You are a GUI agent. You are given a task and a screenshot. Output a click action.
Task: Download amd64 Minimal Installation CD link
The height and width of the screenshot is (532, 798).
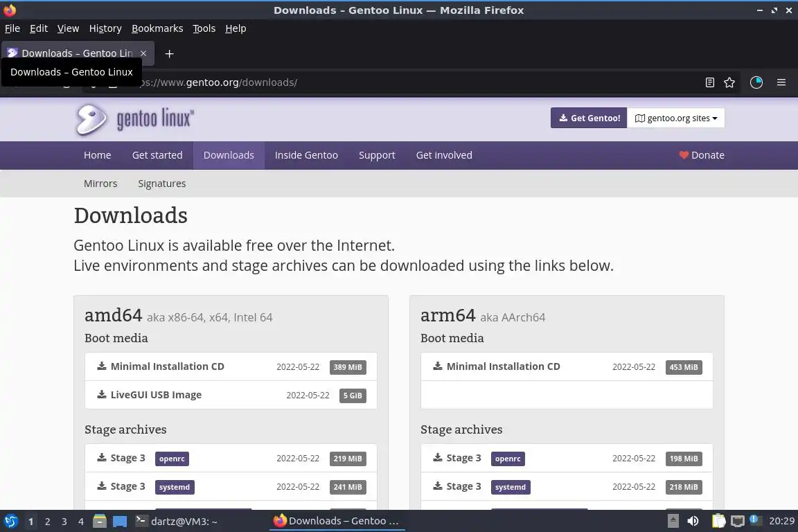click(168, 366)
